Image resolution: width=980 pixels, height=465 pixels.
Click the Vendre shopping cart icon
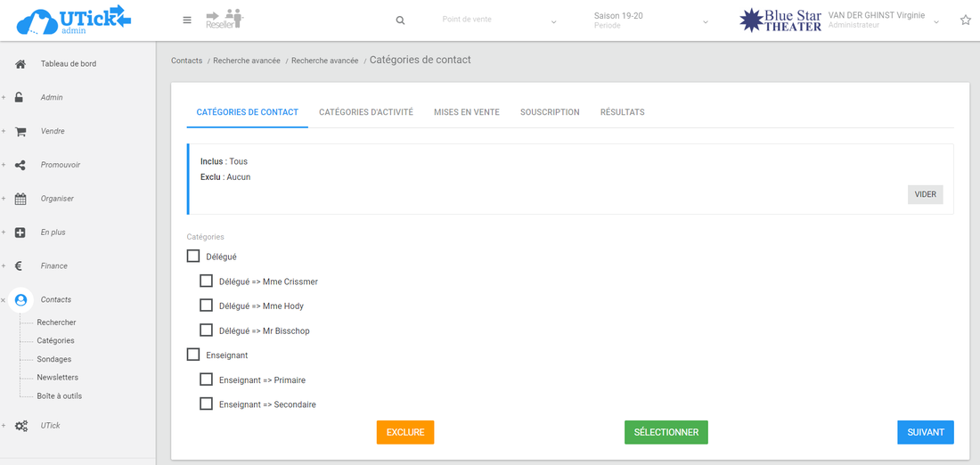(x=20, y=132)
